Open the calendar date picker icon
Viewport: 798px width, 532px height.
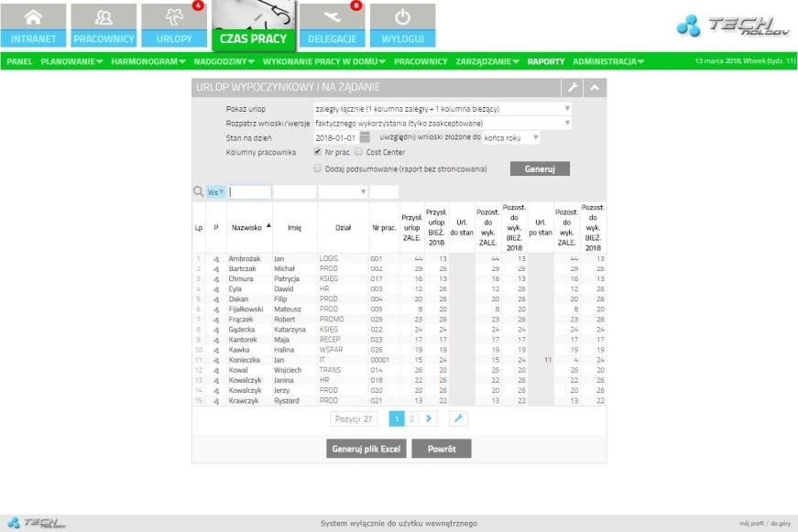click(x=365, y=137)
